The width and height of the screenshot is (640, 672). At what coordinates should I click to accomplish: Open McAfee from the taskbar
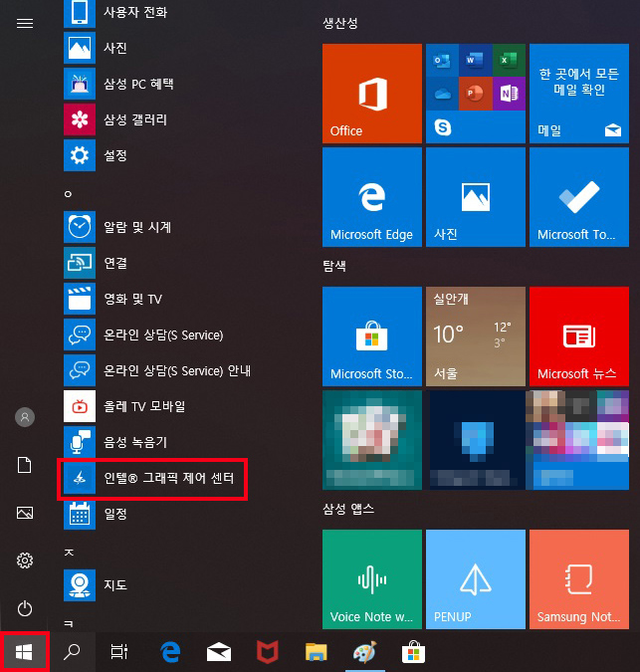click(268, 652)
